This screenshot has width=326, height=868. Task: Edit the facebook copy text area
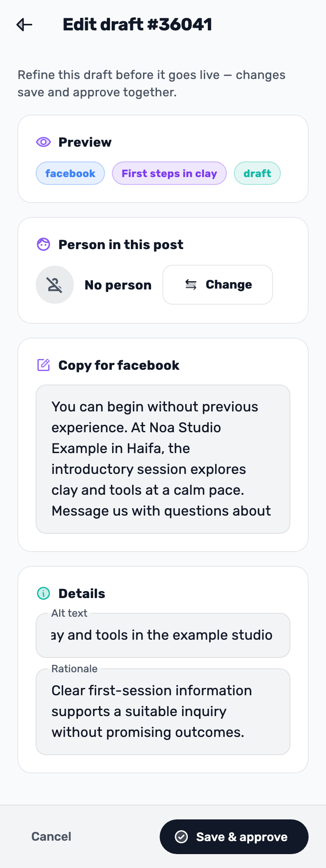[163, 459]
